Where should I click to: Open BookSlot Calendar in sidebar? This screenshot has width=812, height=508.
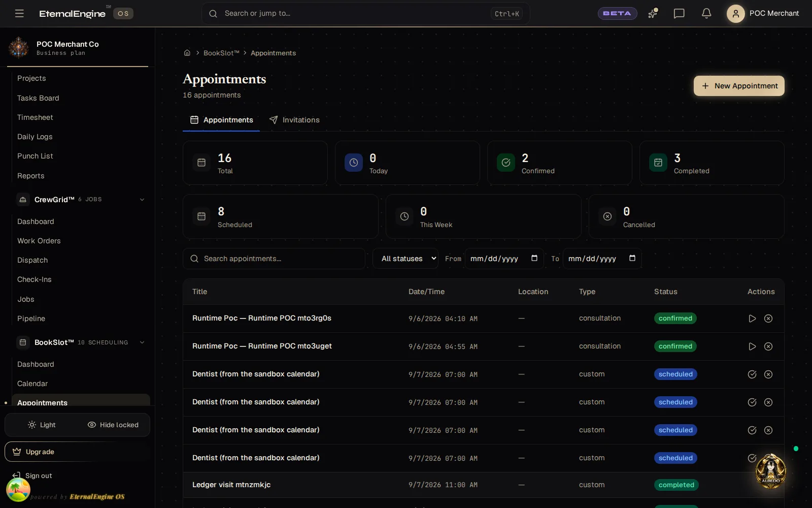coord(32,384)
